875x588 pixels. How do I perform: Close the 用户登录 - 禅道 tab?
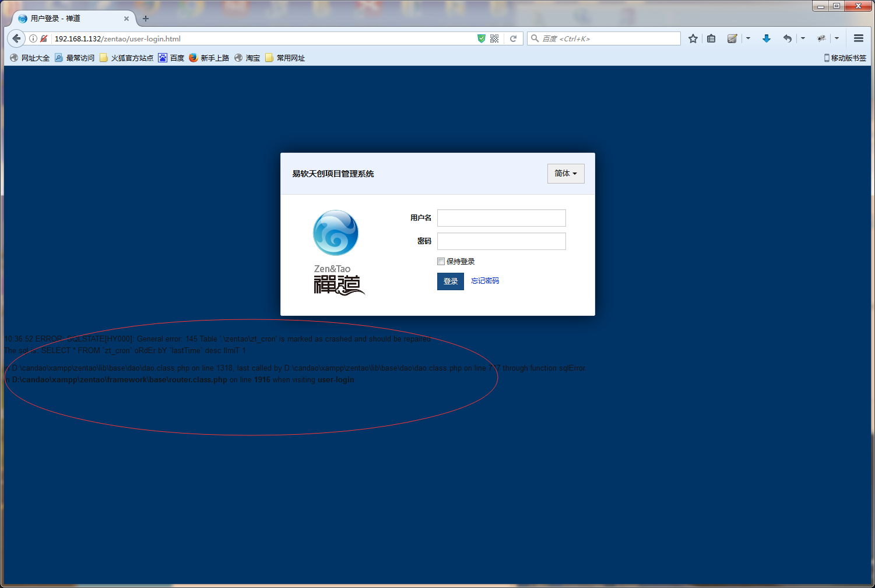[x=126, y=19]
